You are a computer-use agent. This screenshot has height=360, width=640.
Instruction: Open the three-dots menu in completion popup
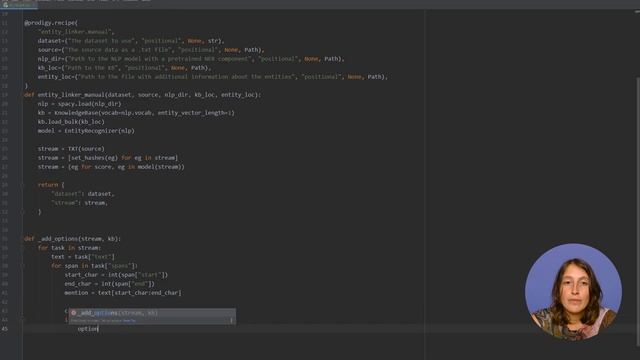pyautogui.click(x=231, y=321)
